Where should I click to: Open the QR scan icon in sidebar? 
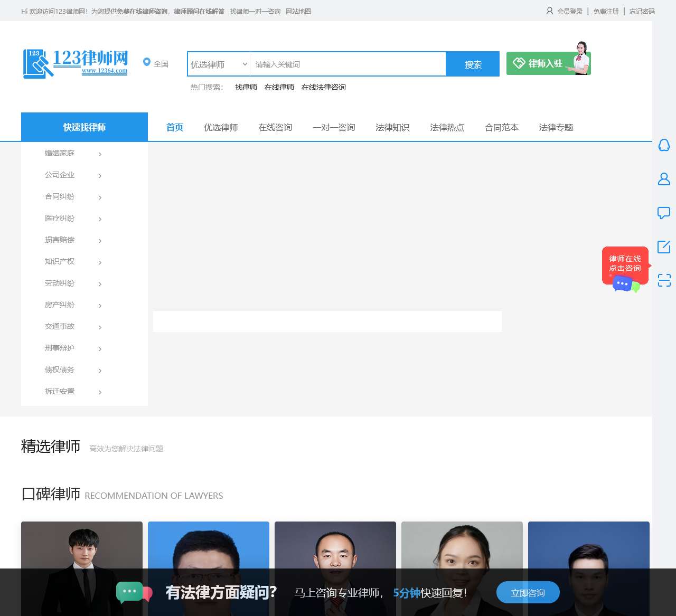click(664, 280)
